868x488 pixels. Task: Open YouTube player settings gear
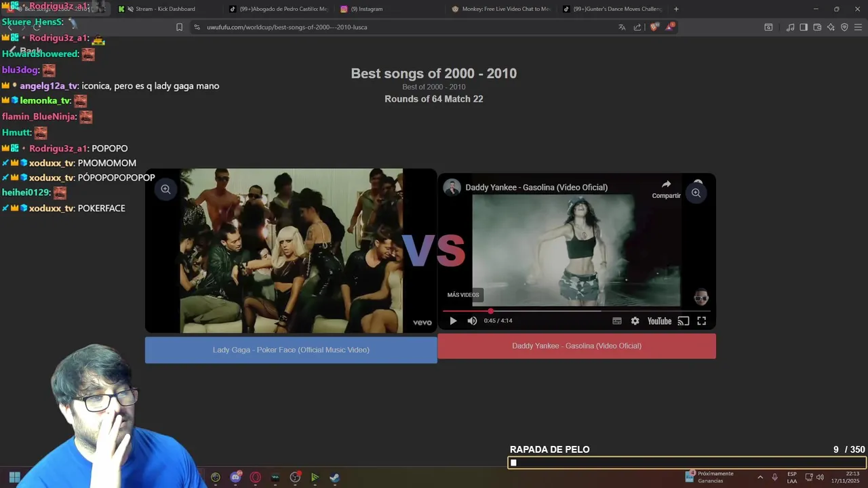(x=635, y=321)
